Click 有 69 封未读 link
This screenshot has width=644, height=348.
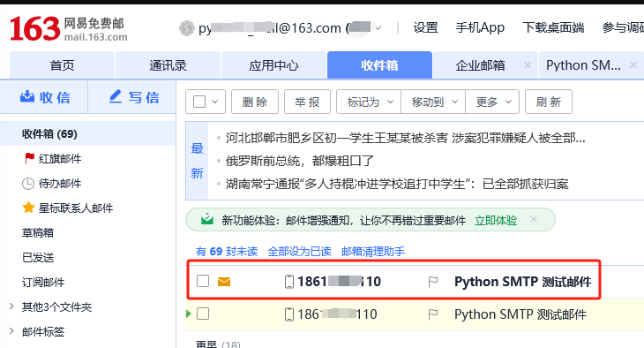click(227, 252)
